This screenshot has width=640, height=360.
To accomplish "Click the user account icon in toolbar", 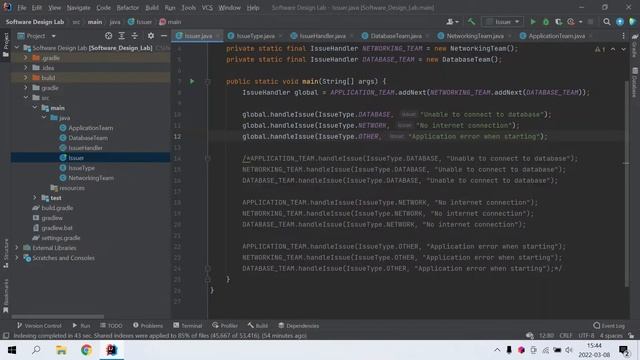I will point(452,22).
